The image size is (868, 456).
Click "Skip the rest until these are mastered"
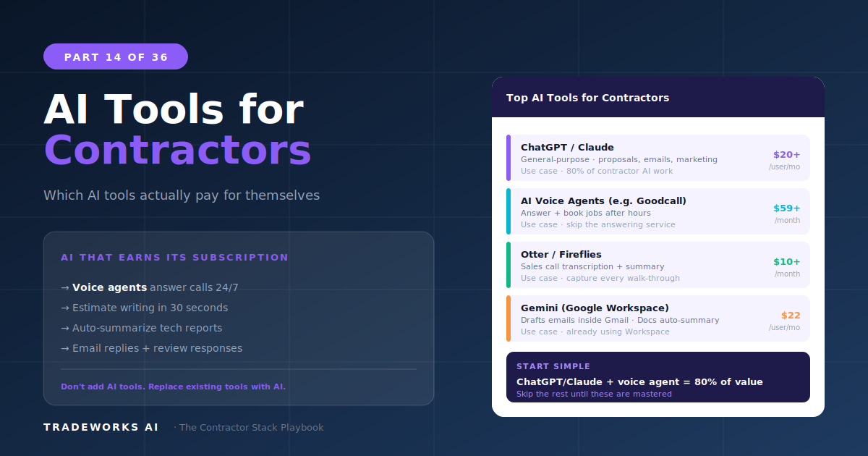(x=594, y=394)
